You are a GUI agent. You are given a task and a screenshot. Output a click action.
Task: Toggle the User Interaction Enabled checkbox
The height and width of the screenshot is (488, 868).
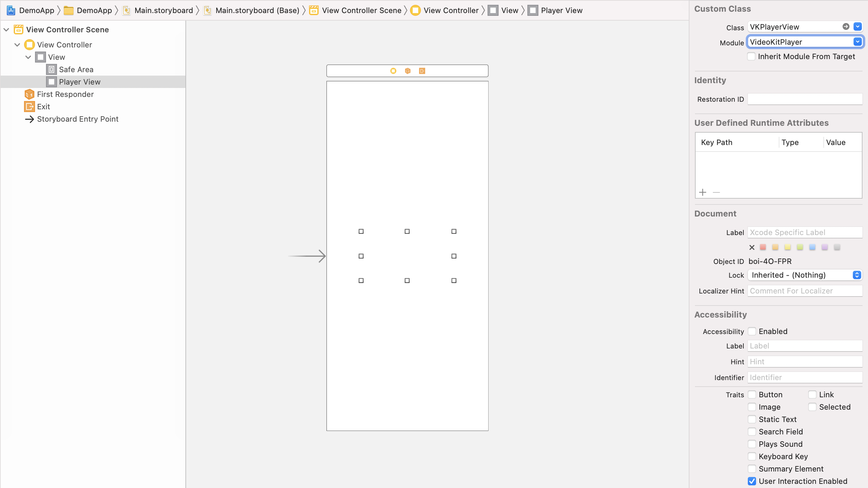point(752,481)
